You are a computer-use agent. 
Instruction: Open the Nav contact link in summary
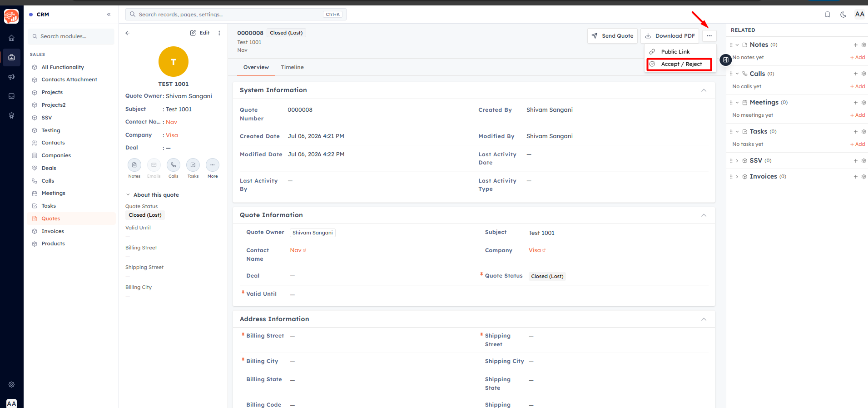click(x=171, y=122)
